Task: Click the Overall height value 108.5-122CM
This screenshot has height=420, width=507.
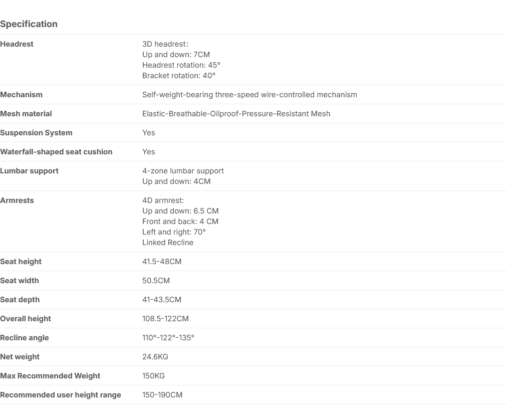Action: pyautogui.click(x=165, y=319)
